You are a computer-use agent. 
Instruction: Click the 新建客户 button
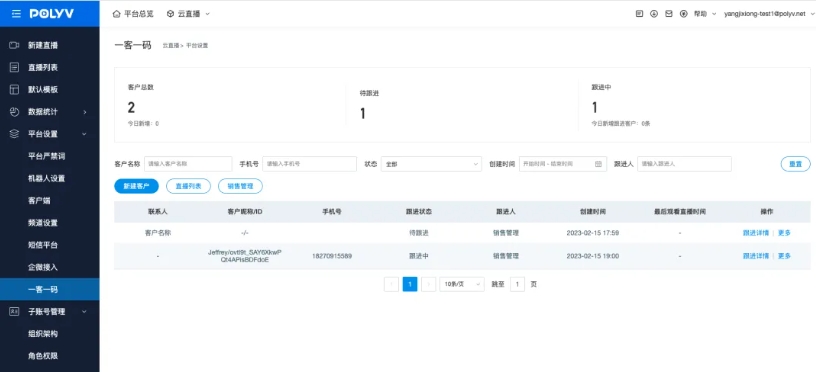[136, 186]
